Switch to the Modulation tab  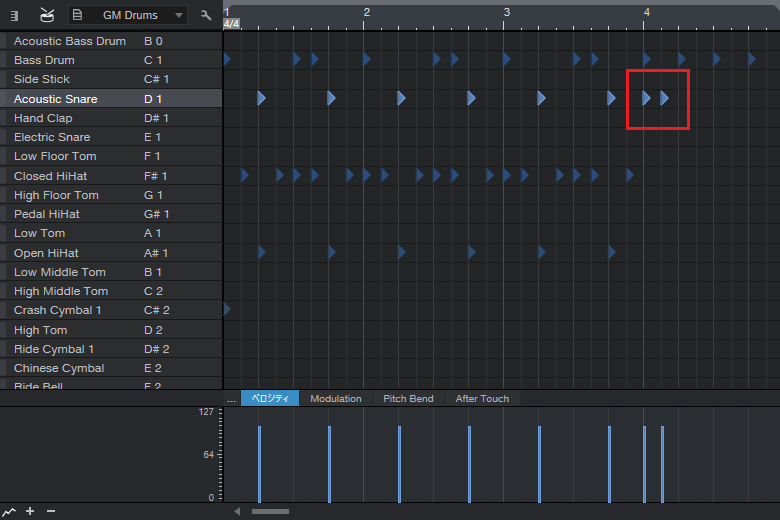coord(335,398)
